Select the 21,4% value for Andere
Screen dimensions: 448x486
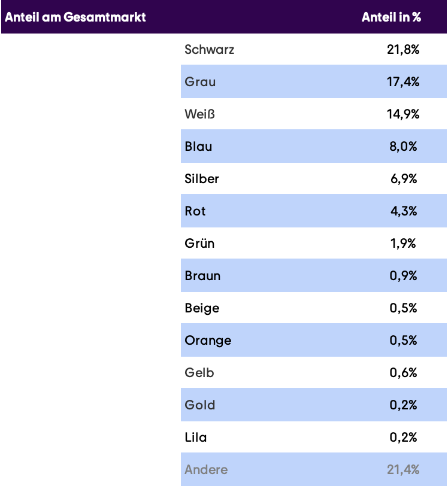[403, 470]
